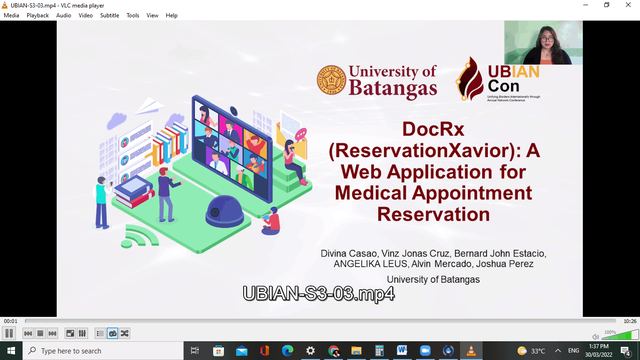Click the elapsed time 00:01 label

tap(11, 321)
